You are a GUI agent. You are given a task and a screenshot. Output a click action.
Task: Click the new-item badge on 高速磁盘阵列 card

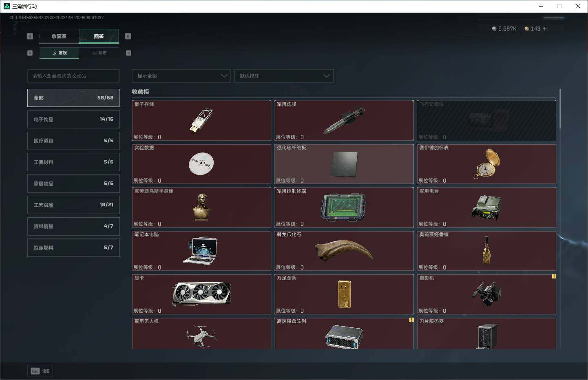(411, 320)
